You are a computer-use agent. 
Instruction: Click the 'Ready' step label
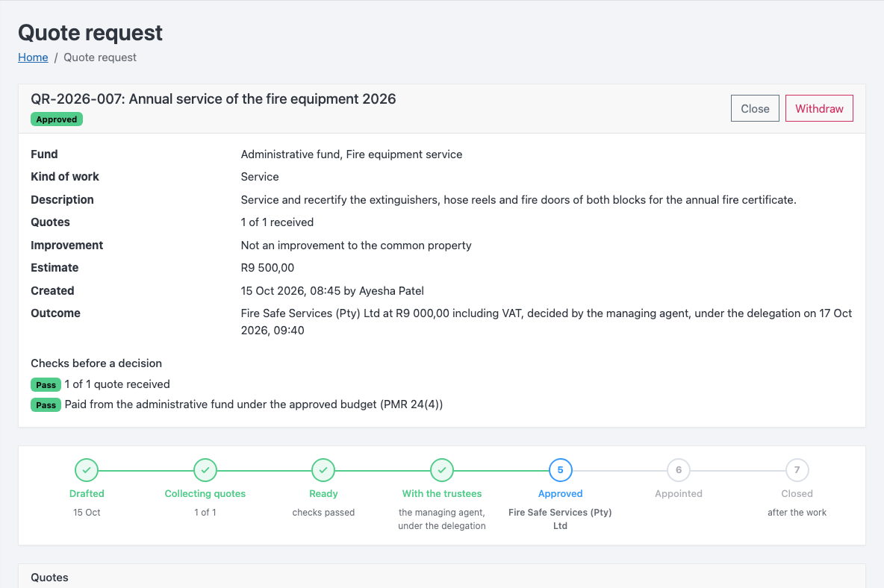(x=323, y=493)
